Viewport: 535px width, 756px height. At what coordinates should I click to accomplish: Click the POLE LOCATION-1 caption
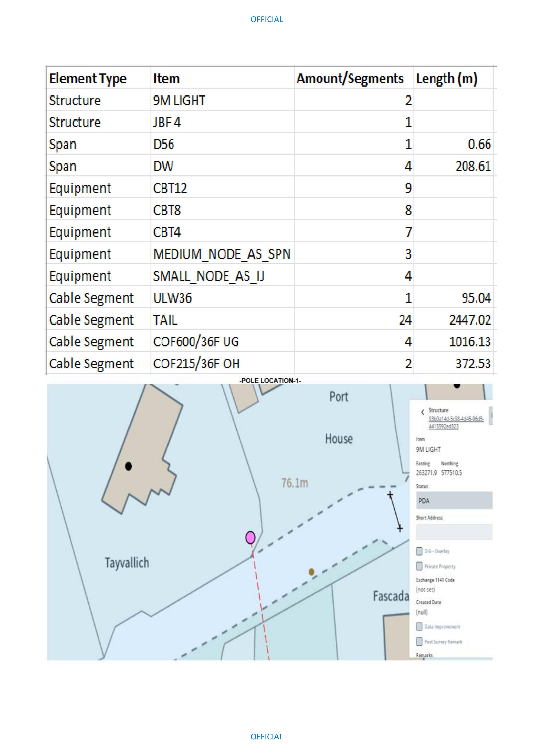point(270,380)
